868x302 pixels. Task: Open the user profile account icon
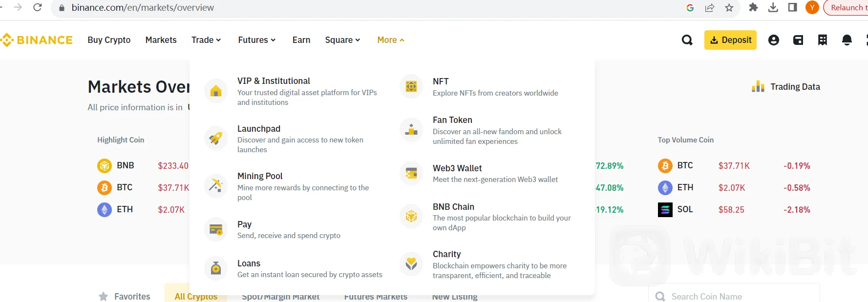[773, 40]
